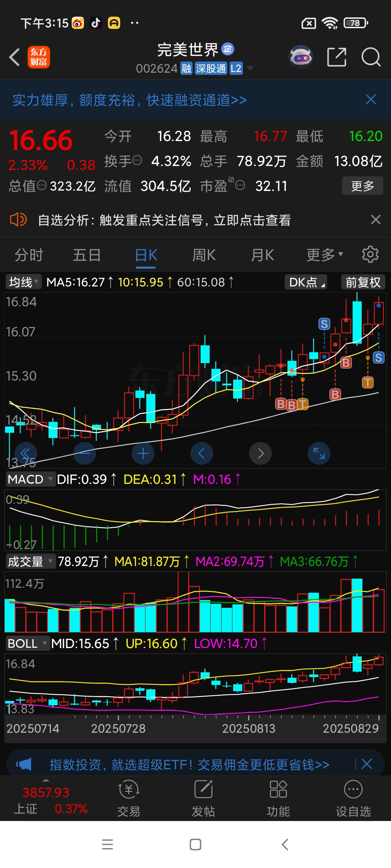This screenshot has height=868, width=391.
Task: Open stock search magnifier
Action: (371, 57)
